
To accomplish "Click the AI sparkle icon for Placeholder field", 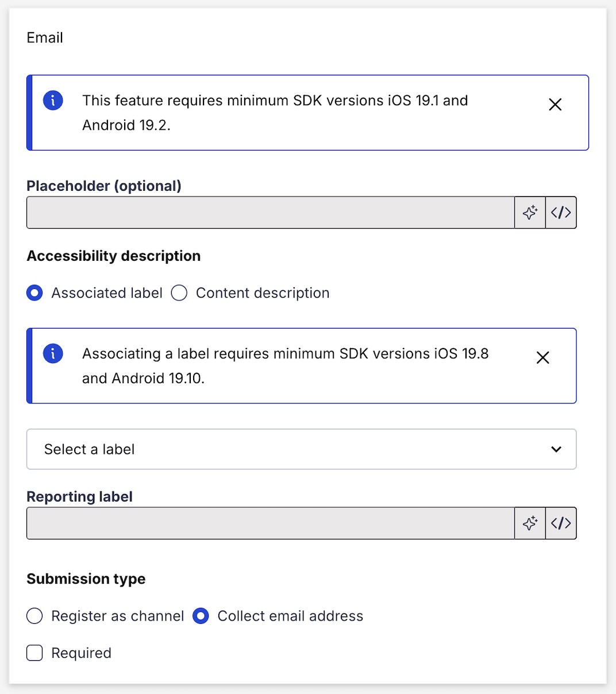I will click(530, 213).
